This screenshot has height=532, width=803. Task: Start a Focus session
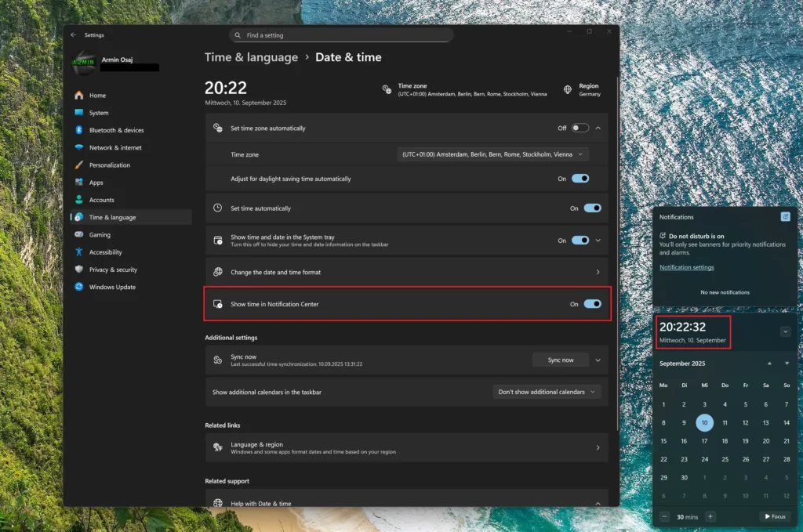click(x=775, y=516)
